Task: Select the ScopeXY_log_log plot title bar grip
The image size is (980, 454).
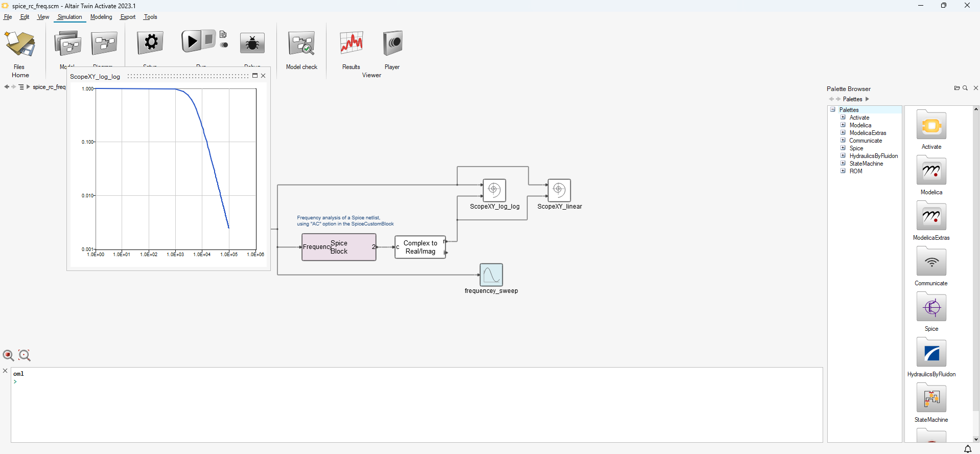Action: pos(188,76)
